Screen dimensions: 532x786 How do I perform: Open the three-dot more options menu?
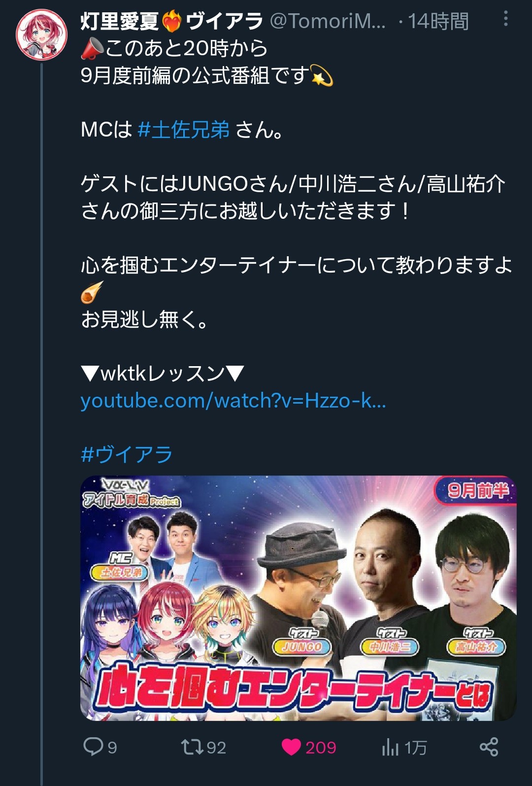coord(505,19)
